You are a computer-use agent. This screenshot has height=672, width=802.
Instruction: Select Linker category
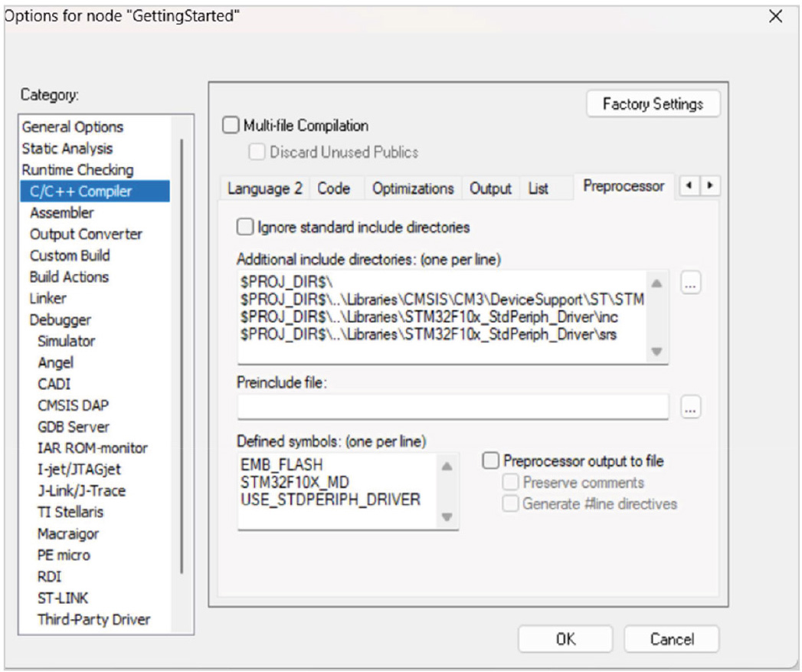(47, 298)
